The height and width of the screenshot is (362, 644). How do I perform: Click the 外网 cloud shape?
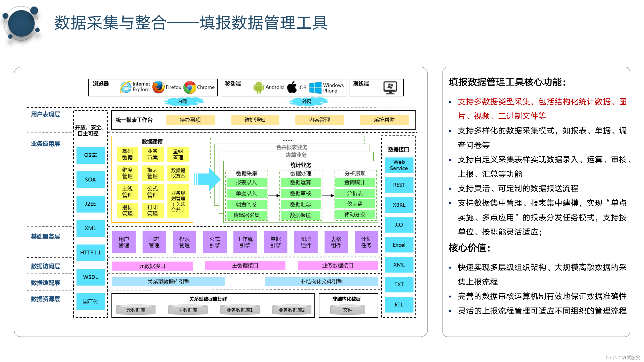pyautogui.click(x=308, y=101)
